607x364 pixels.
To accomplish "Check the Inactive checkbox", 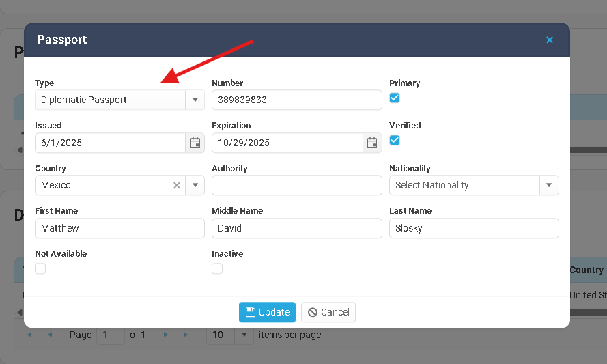I will pyautogui.click(x=217, y=269).
